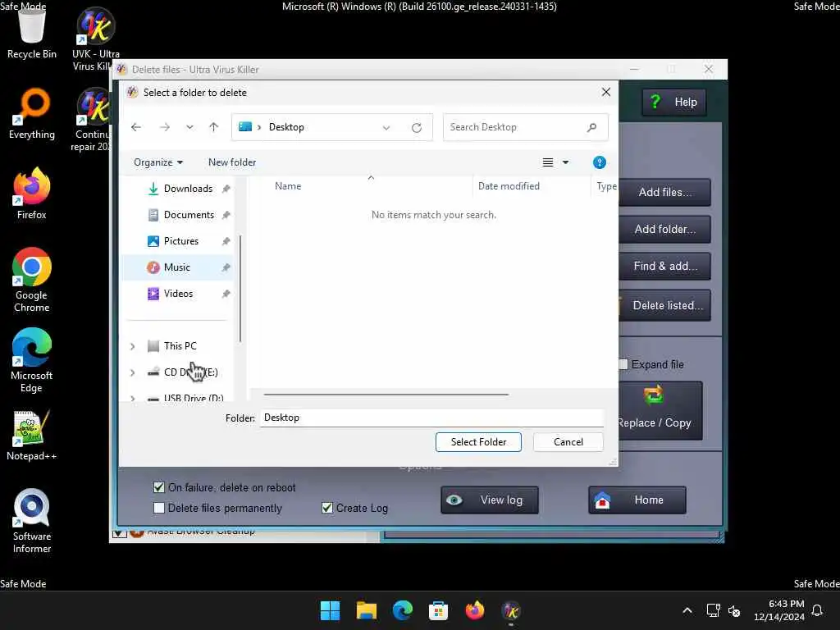The image size is (840, 630).
Task: Go to Home in UVK window
Action: pyautogui.click(x=637, y=500)
